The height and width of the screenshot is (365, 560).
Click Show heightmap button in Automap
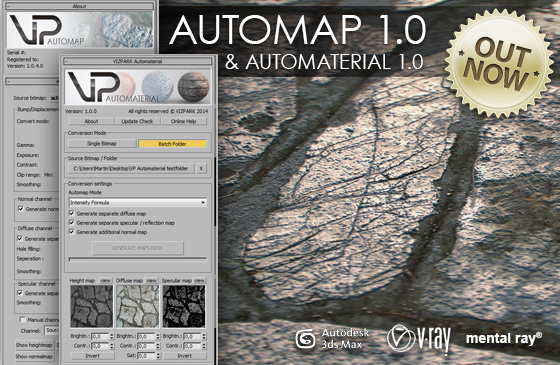point(34,345)
